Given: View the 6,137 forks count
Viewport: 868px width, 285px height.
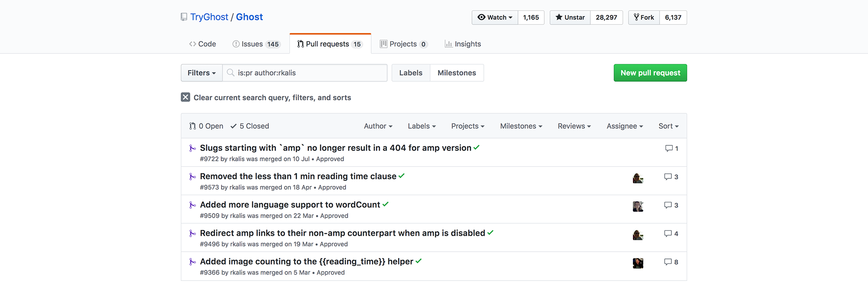Looking at the screenshot, I should (673, 18).
